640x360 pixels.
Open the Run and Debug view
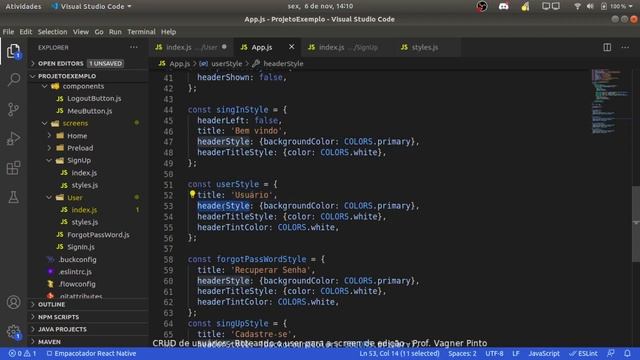point(13,138)
